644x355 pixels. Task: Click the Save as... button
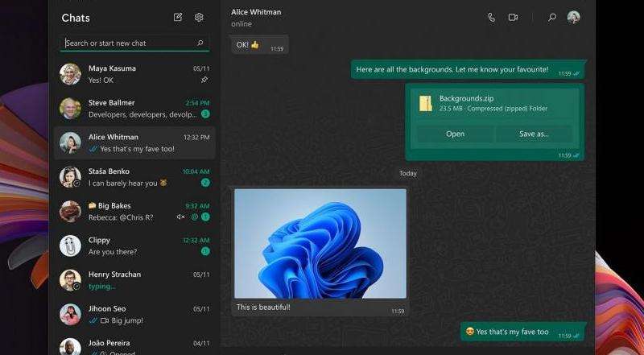[534, 134]
